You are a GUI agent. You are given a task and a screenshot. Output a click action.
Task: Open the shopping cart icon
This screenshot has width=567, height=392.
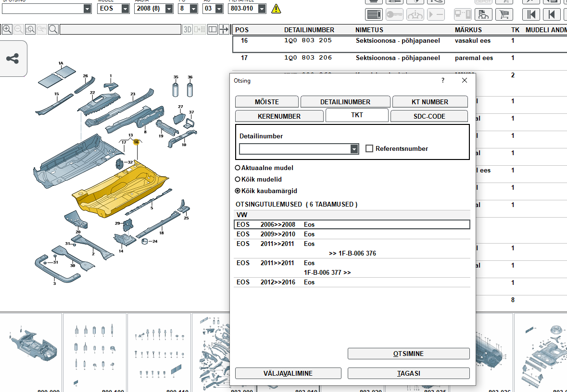pos(504,14)
